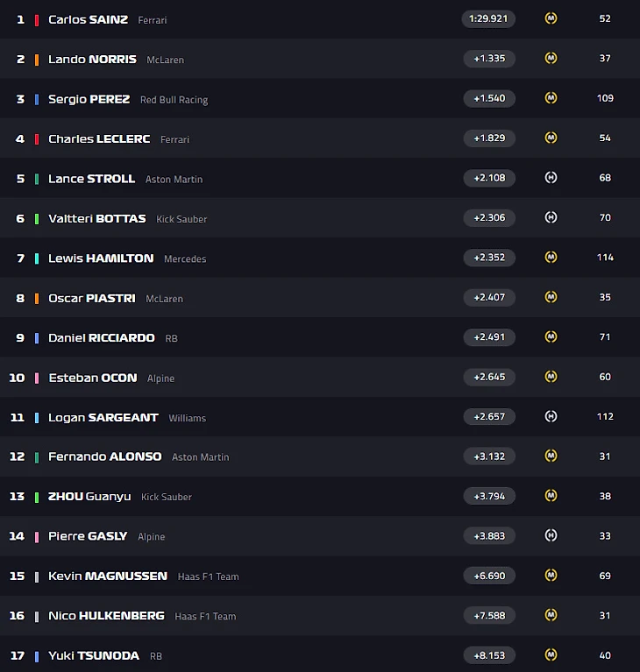Click the Haas F1 Team label for Hulkenberg
This screenshot has width=640, height=672.
[205, 616]
